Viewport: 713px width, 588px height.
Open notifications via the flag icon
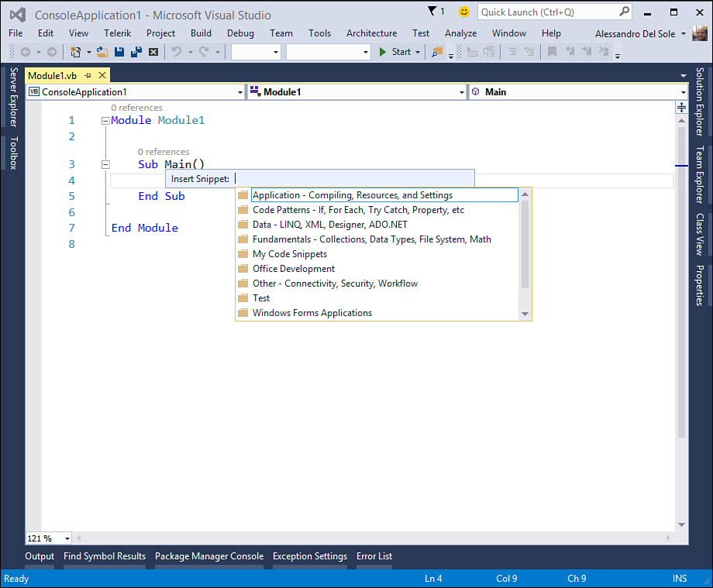pos(432,12)
